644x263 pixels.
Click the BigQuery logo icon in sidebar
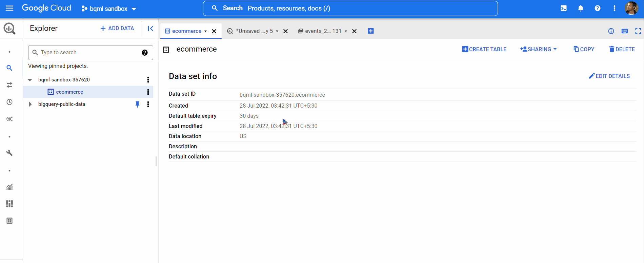(9, 29)
